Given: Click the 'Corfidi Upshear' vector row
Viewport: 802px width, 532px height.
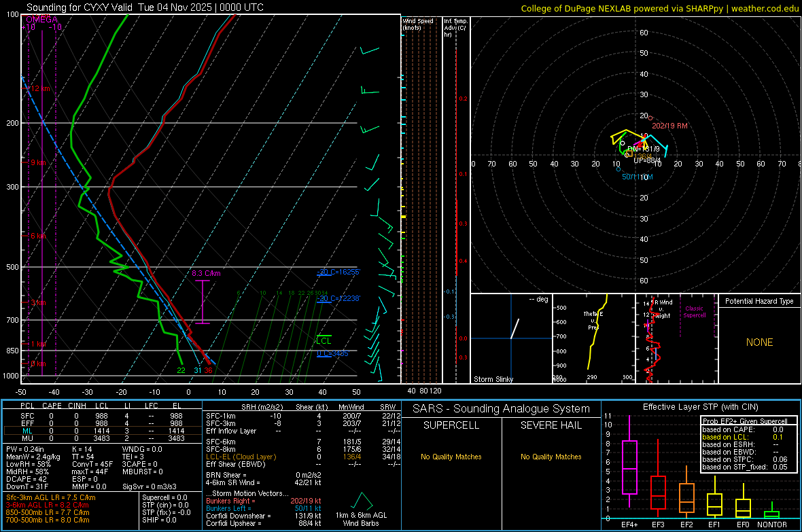Looking at the screenshot, I should tap(264, 523).
